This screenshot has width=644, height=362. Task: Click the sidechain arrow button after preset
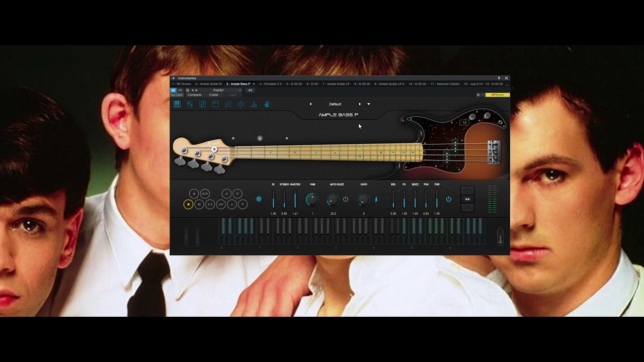(x=250, y=90)
